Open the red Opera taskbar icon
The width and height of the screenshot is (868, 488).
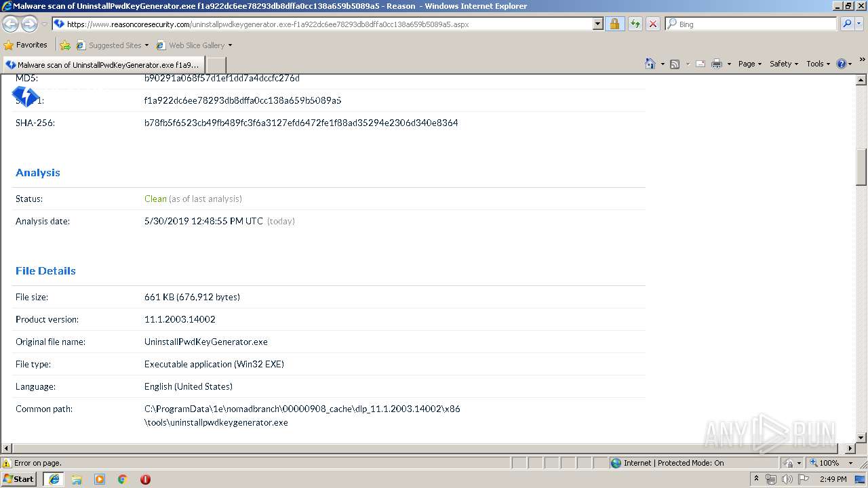(x=145, y=479)
